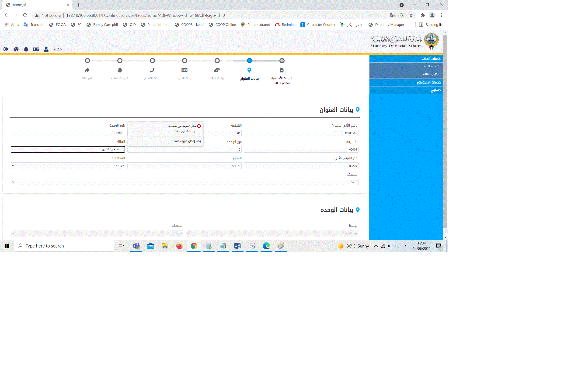Click the logout icon in the header
578x392 pixels.
click(6, 49)
